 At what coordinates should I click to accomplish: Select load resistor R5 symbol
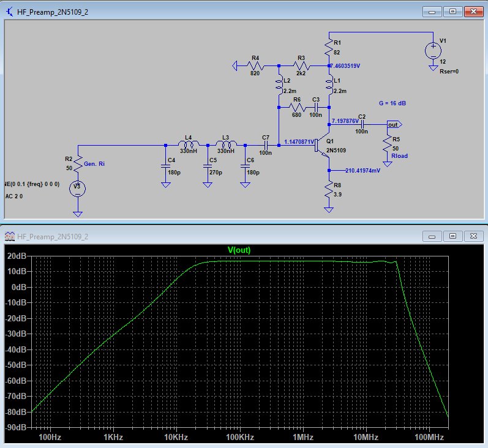click(x=388, y=144)
